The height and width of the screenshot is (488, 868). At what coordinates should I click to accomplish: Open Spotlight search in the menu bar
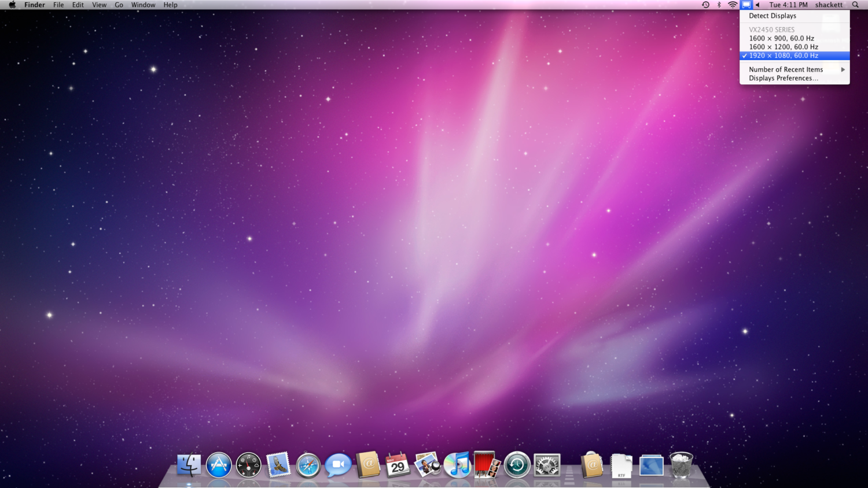pyautogui.click(x=856, y=5)
